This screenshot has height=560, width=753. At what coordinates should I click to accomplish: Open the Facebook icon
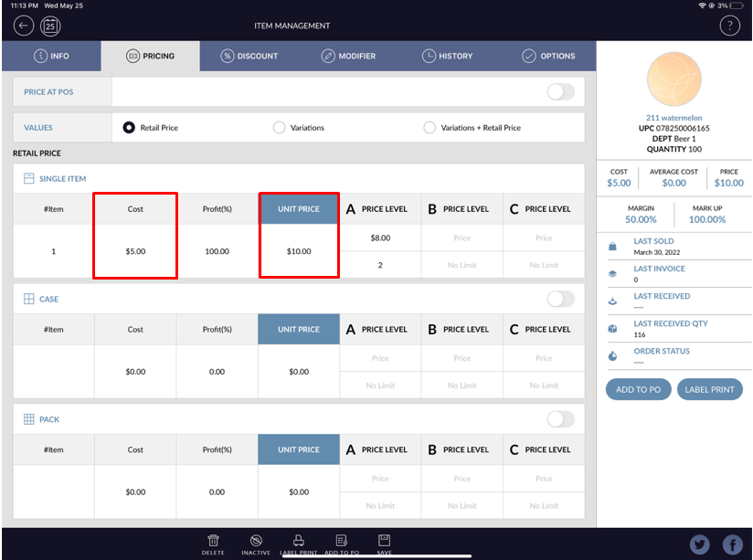(x=732, y=544)
